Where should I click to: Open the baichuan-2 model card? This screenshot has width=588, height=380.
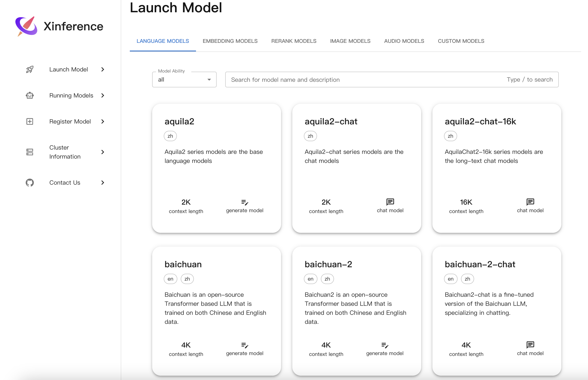pos(356,311)
